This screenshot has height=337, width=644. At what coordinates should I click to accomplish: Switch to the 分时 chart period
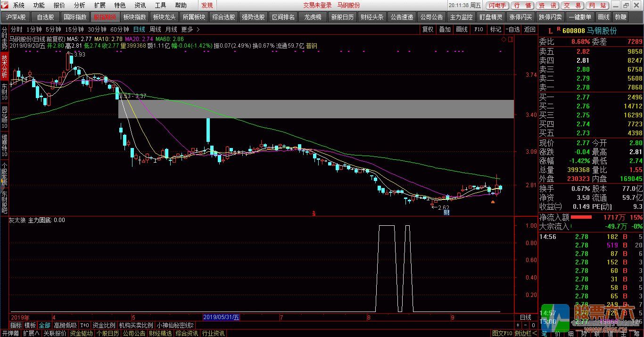[x=17, y=29]
